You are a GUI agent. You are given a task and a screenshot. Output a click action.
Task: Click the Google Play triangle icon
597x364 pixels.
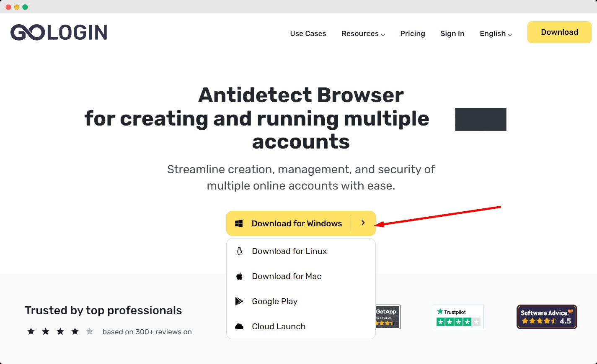[x=239, y=301]
